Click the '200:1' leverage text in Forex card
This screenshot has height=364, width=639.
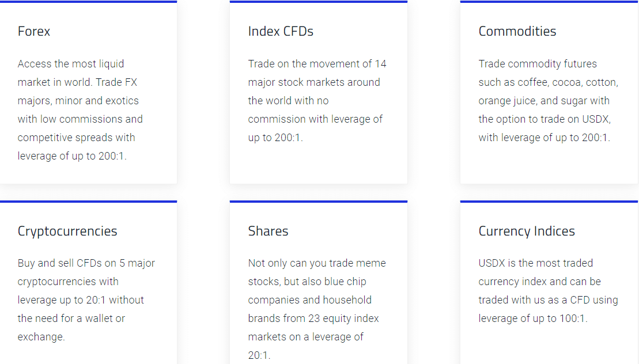point(112,156)
